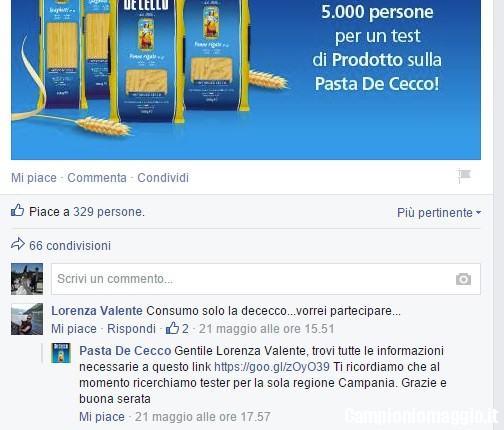Click Rispondi on Lorenza's comment
Viewport: 504px width, 430px height.
pos(131,329)
